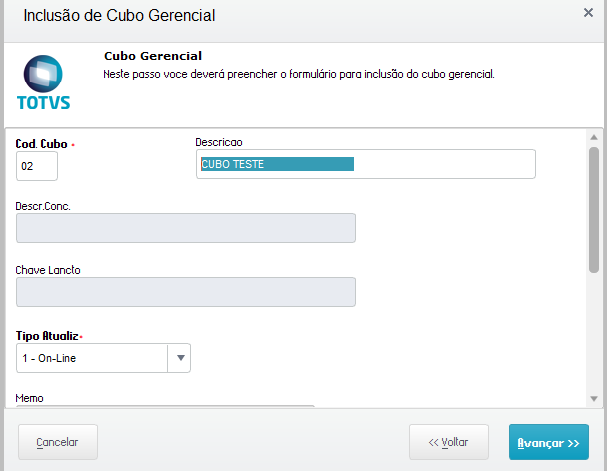Image resolution: width=607 pixels, height=471 pixels.
Task: Click the scrollbar down arrow
Action: tap(594, 399)
